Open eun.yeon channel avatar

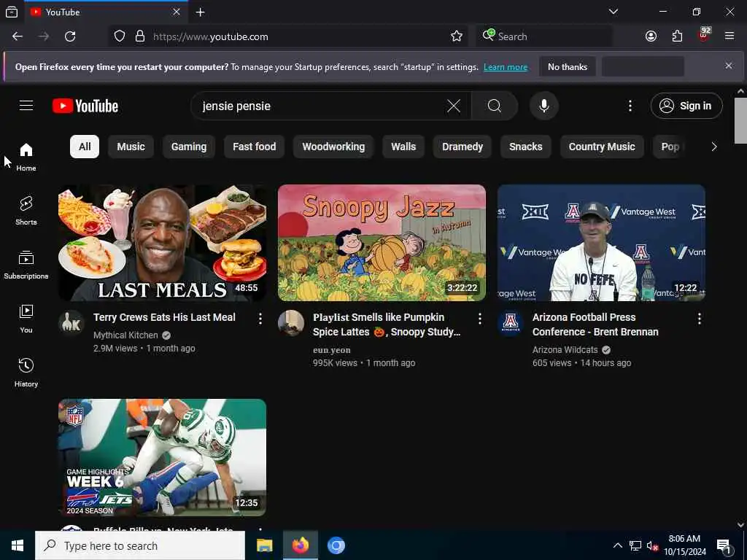291,323
